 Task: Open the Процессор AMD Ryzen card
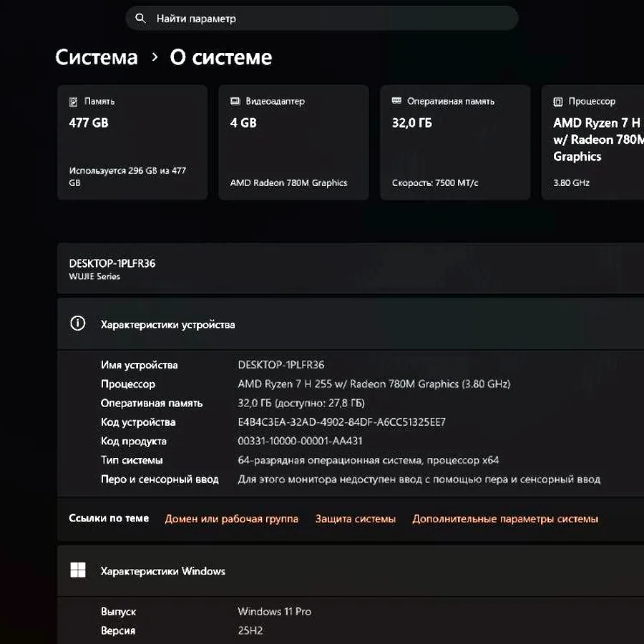click(592, 142)
